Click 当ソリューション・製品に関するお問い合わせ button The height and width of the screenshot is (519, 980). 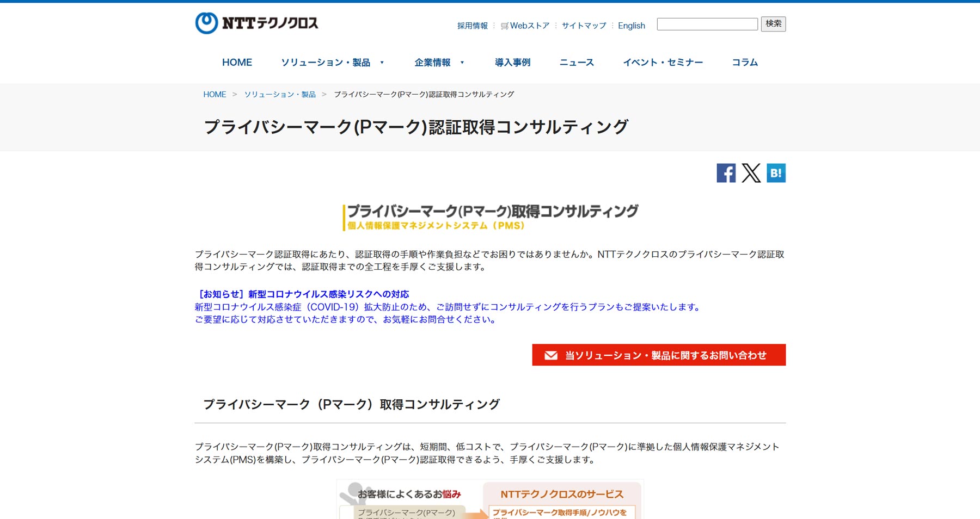(x=659, y=355)
